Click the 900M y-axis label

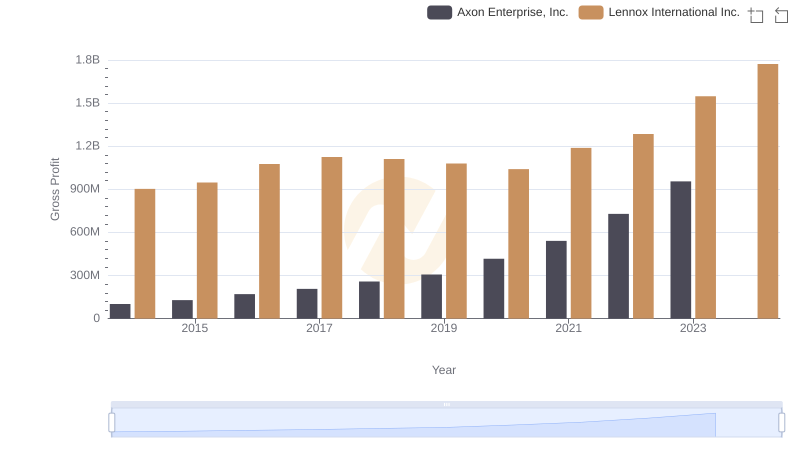(85, 189)
